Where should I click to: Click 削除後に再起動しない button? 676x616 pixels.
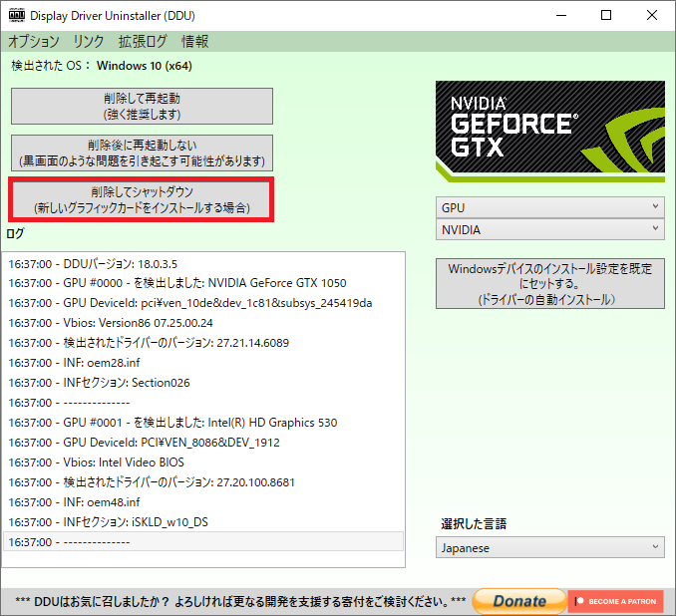(x=142, y=154)
